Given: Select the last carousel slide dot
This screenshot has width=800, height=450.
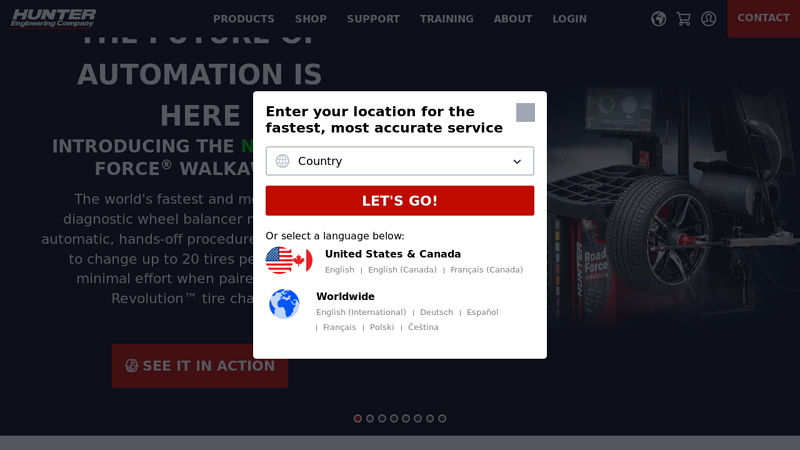Looking at the screenshot, I should click(x=442, y=418).
